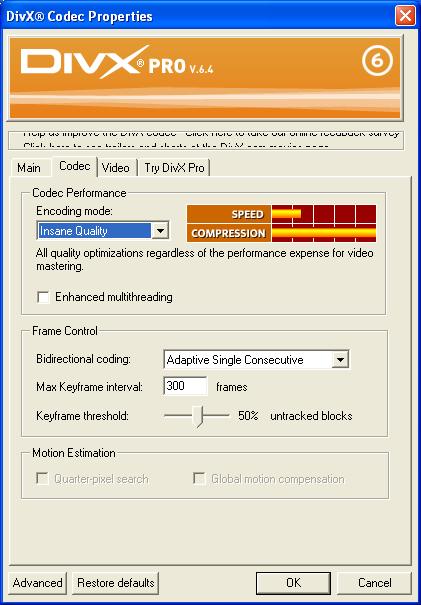Tick the Quarter-pixel search checkbox
The height and width of the screenshot is (605, 421).
(x=42, y=479)
